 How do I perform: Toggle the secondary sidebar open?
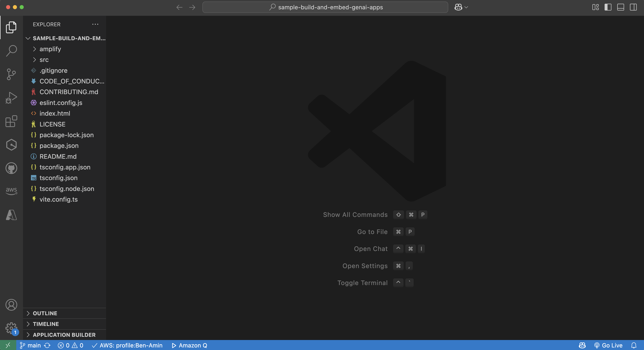633,7
